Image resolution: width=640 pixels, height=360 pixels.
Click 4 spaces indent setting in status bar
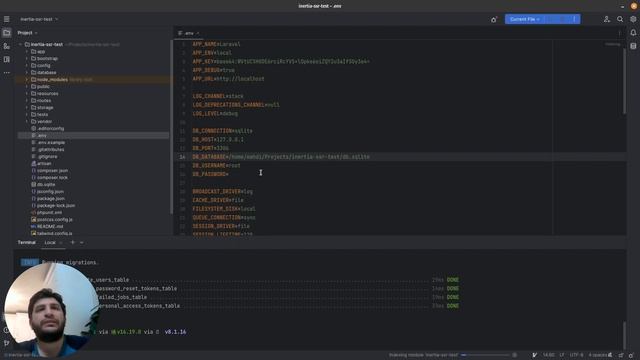598,355
